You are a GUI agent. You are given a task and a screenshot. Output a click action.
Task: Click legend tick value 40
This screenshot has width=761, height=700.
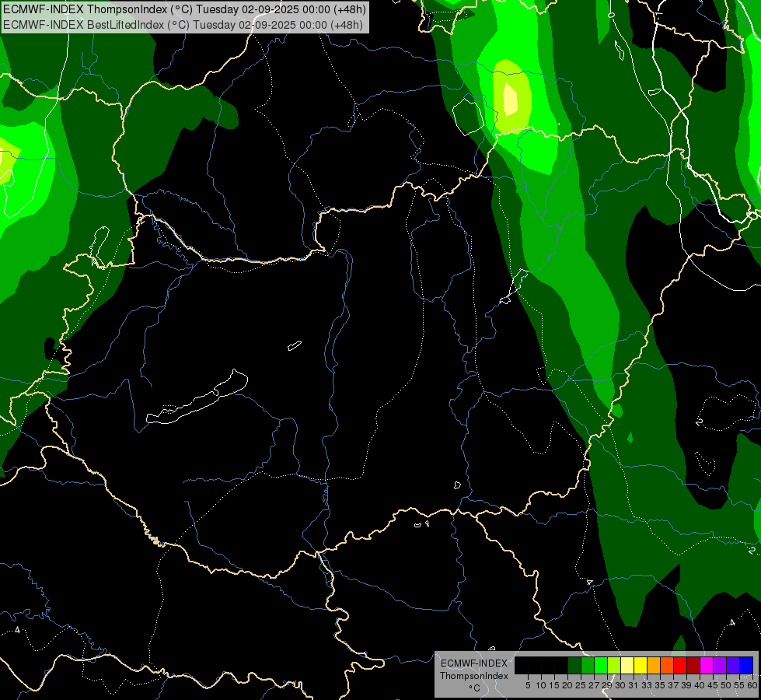click(x=700, y=685)
